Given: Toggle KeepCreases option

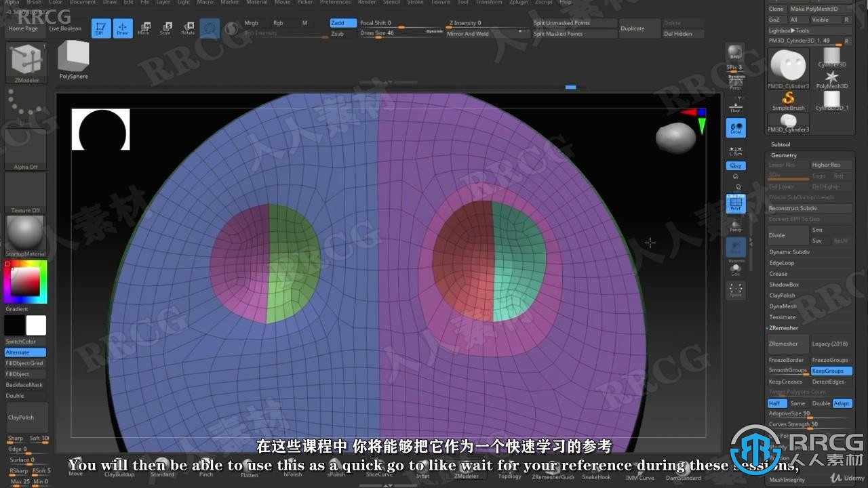Looking at the screenshot, I should 787,382.
